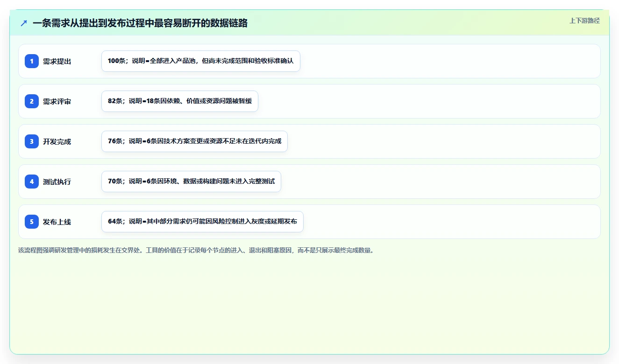The height and width of the screenshot is (364, 619).
Task: Click the 100条 description box
Action: pyautogui.click(x=201, y=61)
